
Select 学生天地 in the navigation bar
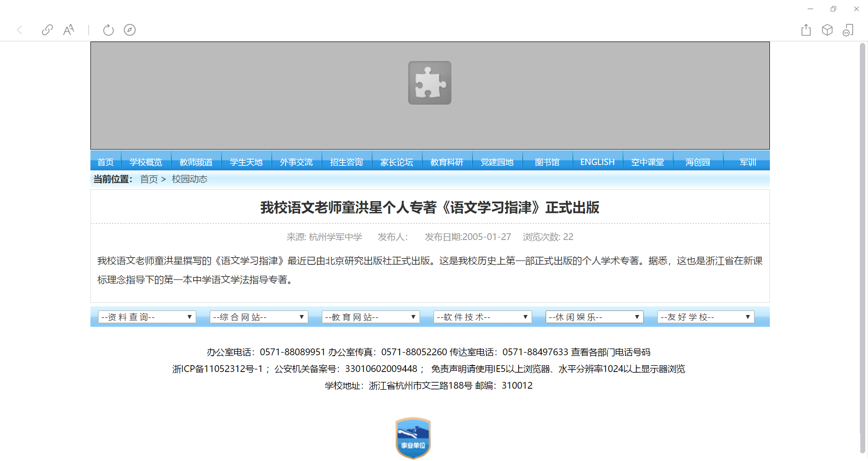coord(246,162)
